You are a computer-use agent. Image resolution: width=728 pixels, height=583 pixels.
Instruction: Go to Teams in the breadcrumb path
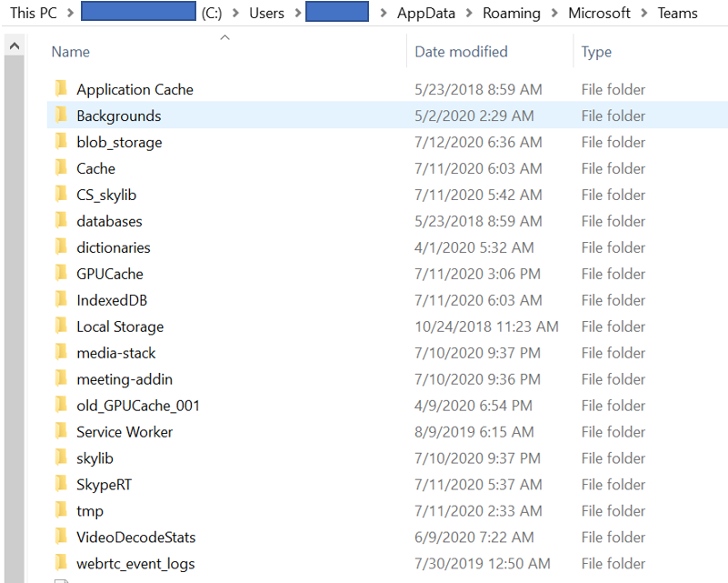click(677, 13)
